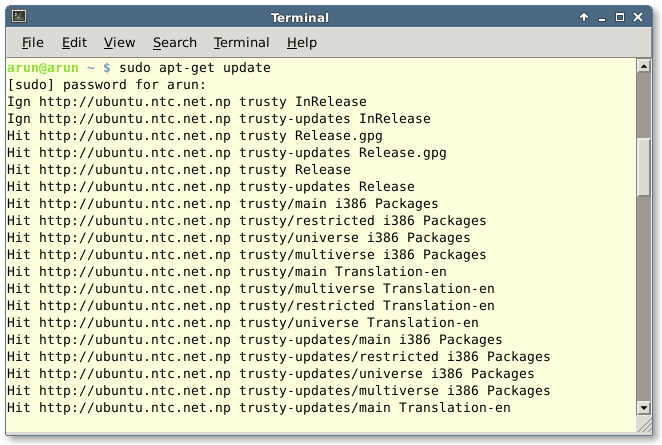Open the Terminal menu
Screen dimensions: 662x445
[x=241, y=42]
